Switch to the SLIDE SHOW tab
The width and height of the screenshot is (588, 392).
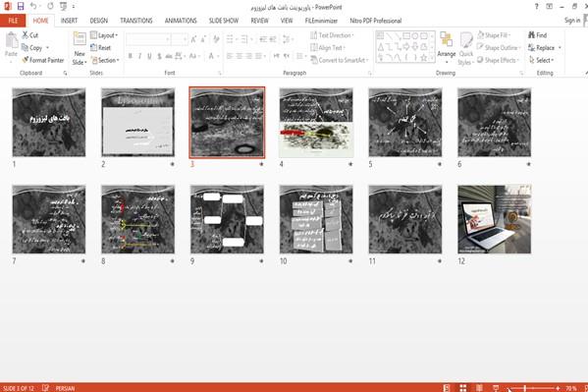[x=224, y=21]
